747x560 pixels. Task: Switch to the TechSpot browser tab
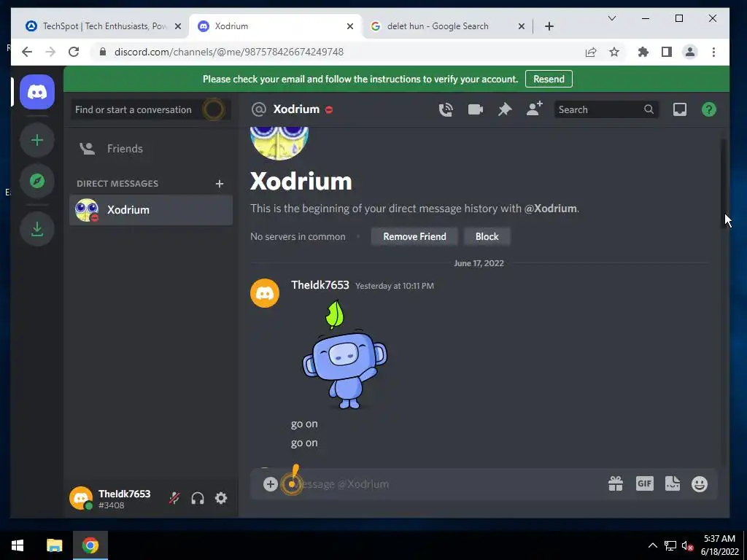coord(104,26)
